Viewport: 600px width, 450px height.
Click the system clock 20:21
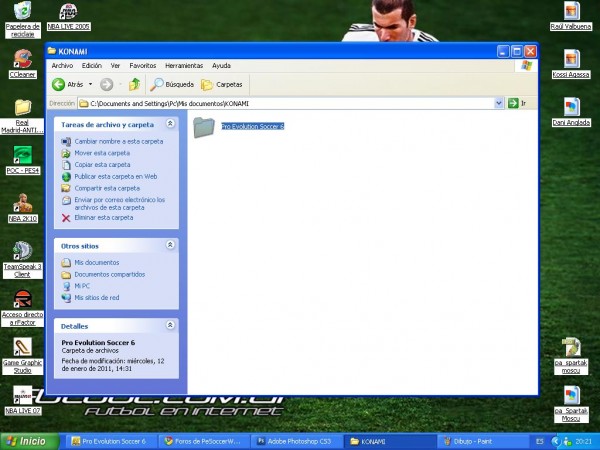point(584,441)
